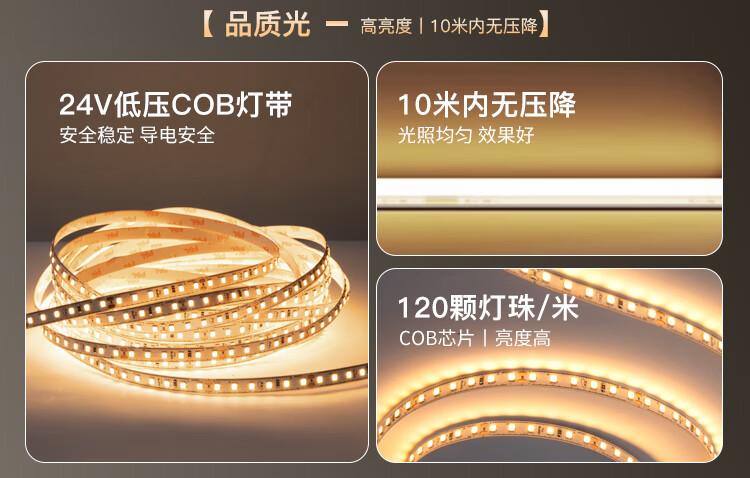
Task: Click the large 10米内无压降 card heading
Action: click(x=486, y=105)
